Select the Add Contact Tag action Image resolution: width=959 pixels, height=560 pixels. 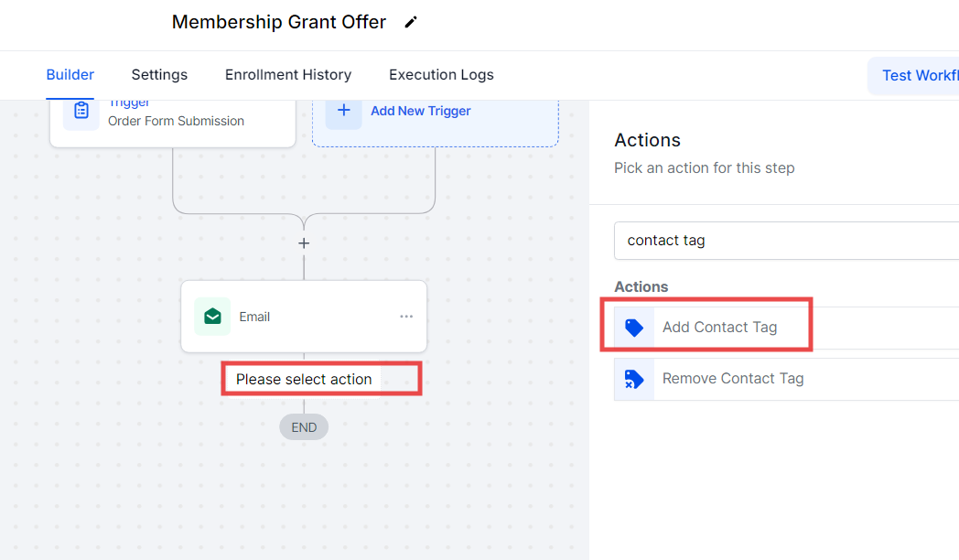coord(719,328)
